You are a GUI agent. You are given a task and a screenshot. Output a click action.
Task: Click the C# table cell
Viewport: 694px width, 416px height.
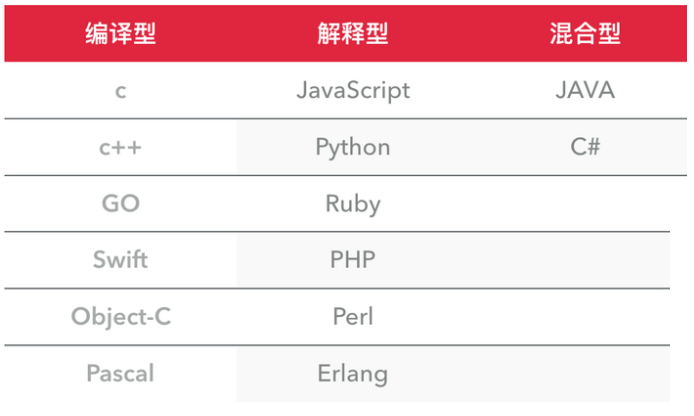click(585, 148)
